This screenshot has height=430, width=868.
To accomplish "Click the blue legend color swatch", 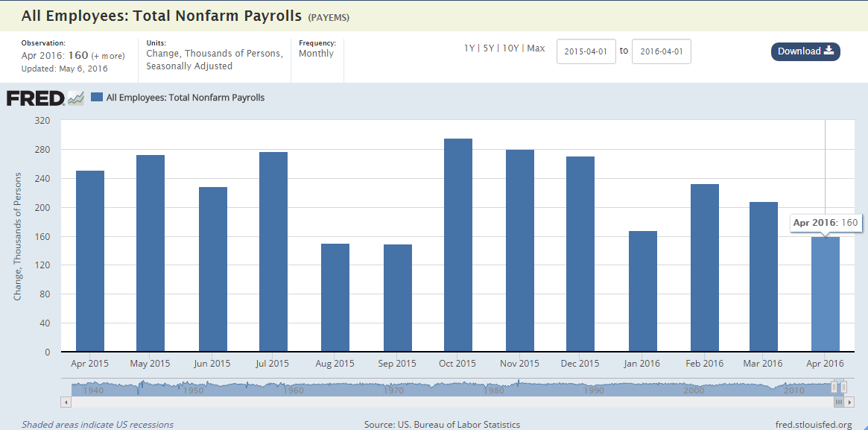I will click(97, 98).
